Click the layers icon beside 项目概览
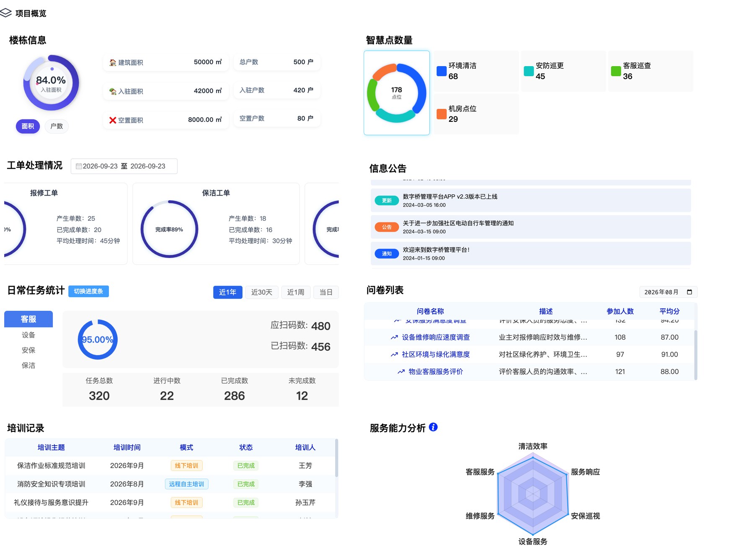 click(x=6, y=13)
